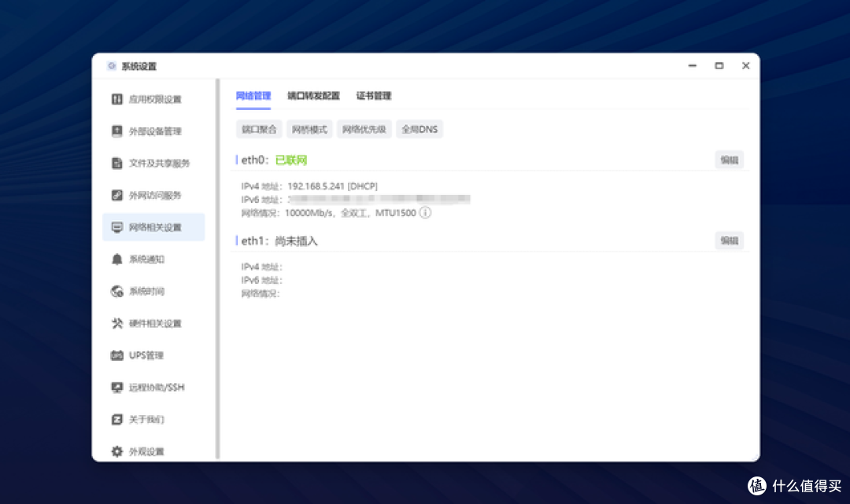Click the UPS管理 battery icon
This screenshot has width=850, height=504.
coord(116,355)
